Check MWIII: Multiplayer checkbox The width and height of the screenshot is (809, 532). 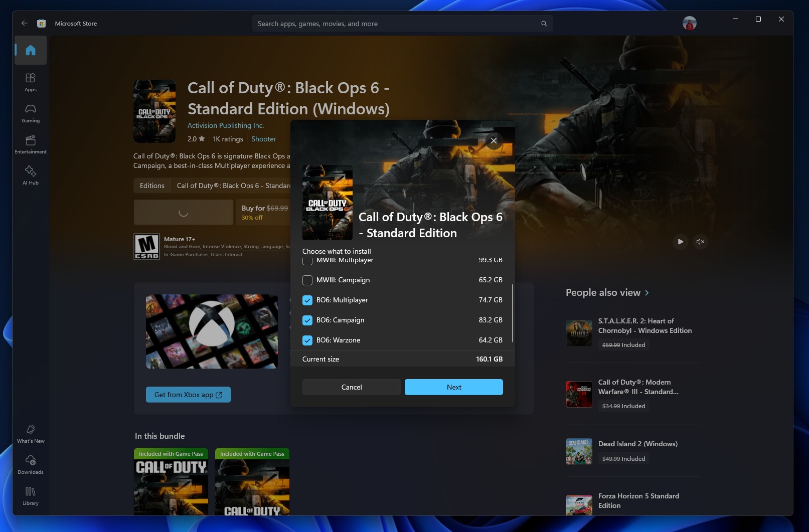click(307, 261)
